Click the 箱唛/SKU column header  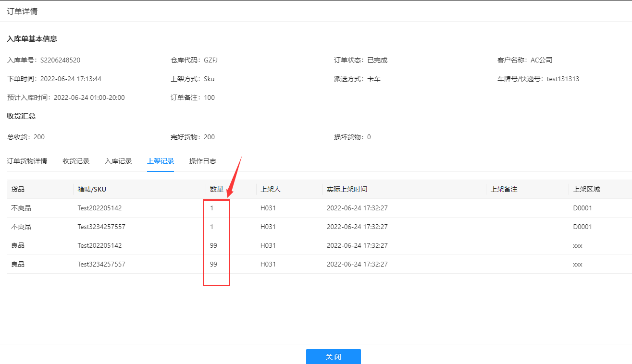[x=92, y=189]
